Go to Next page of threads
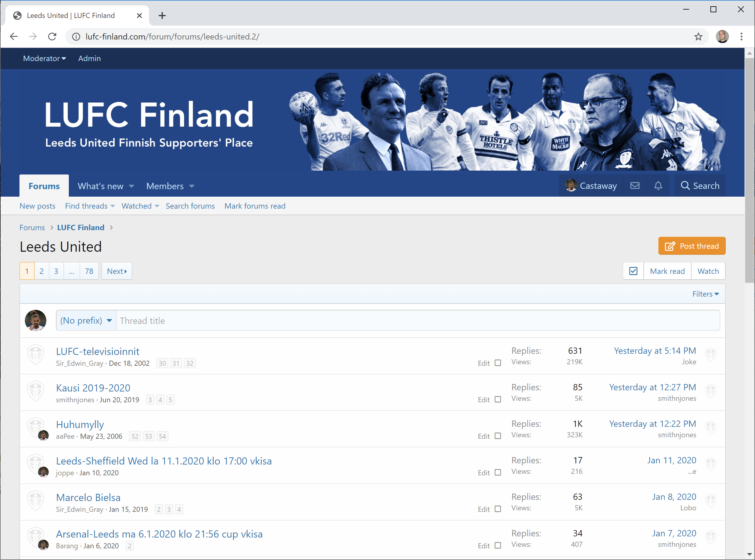The height and width of the screenshot is (560, 755). click(117, 271)
